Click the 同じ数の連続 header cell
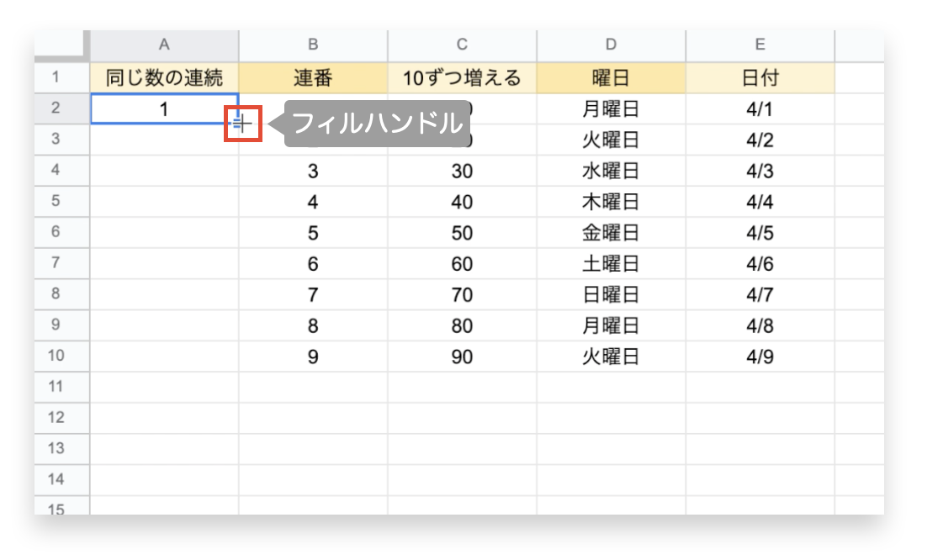Image resolution: width=927 pixels, height=560 pixels. (164, 77)
